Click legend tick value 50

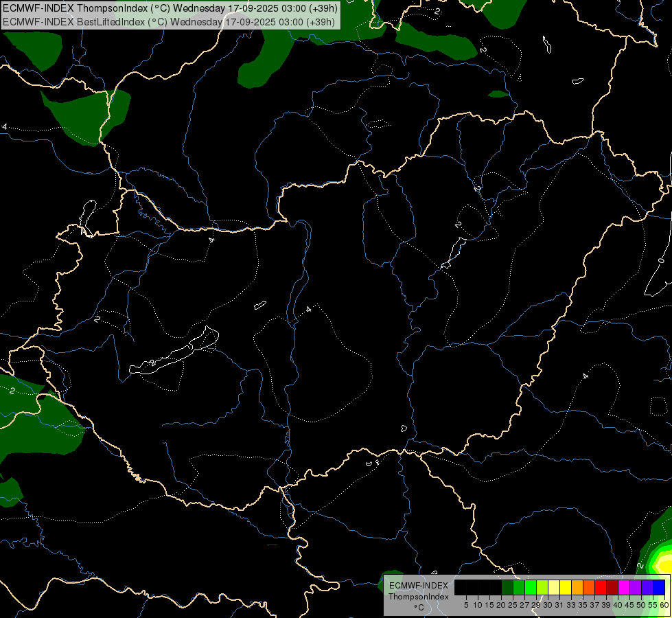[x=641, y=605]
